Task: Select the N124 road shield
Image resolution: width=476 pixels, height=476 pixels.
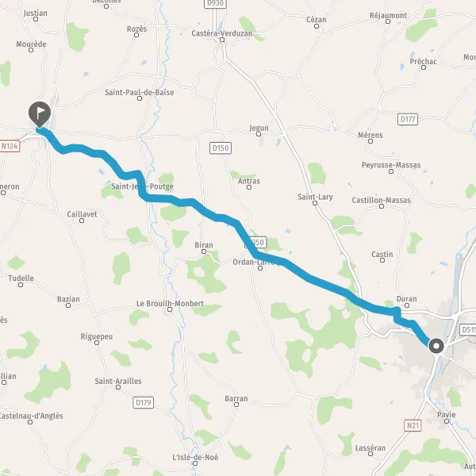Action: click(x=10, y=146)
